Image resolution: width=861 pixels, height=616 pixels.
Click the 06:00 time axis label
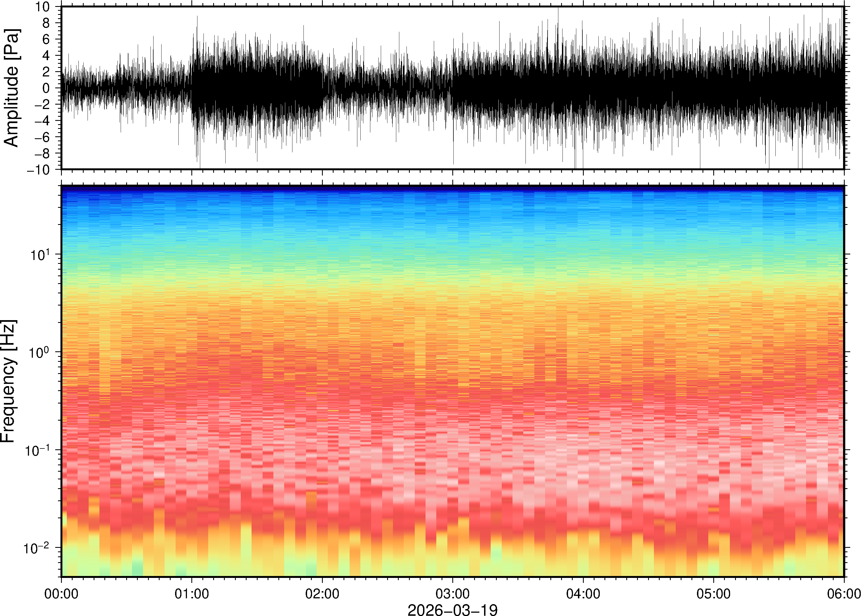844,594
